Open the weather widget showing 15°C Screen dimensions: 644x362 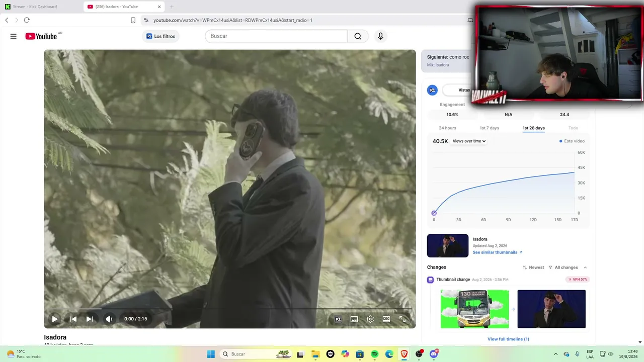pos(23,354)
